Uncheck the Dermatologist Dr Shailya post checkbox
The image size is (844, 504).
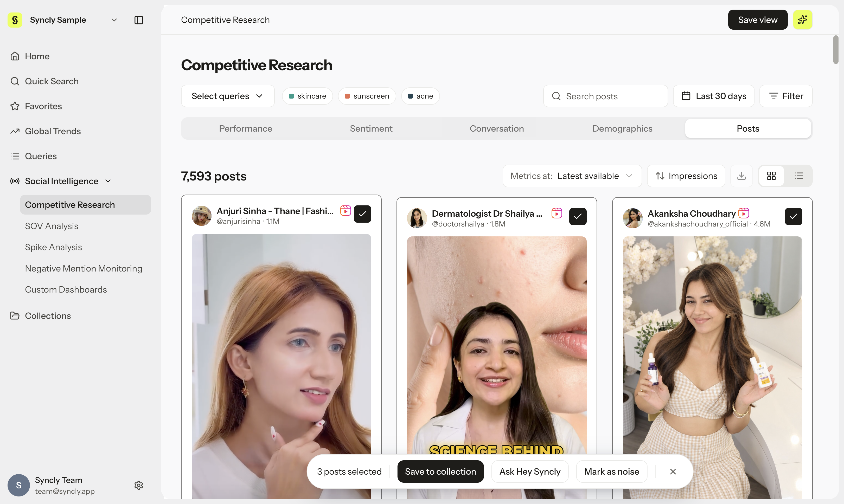pyautogui.click(x=578, y=216)
